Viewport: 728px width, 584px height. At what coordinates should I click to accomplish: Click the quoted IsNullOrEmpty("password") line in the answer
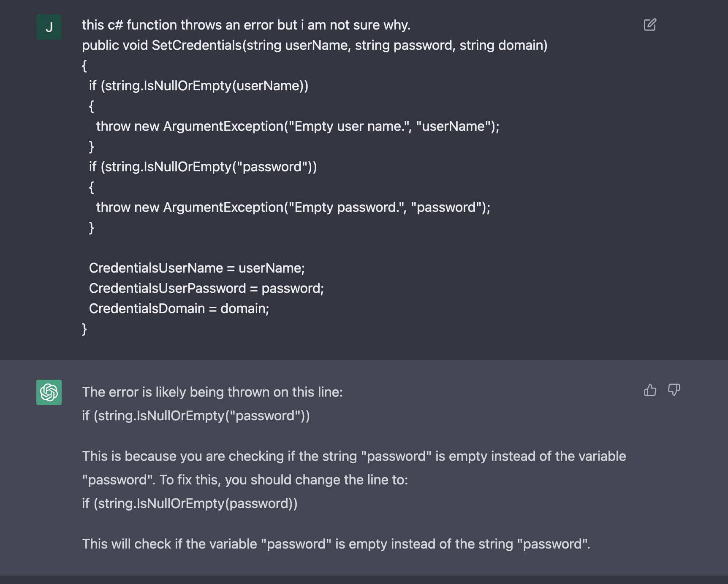click(x=196, y=416)
